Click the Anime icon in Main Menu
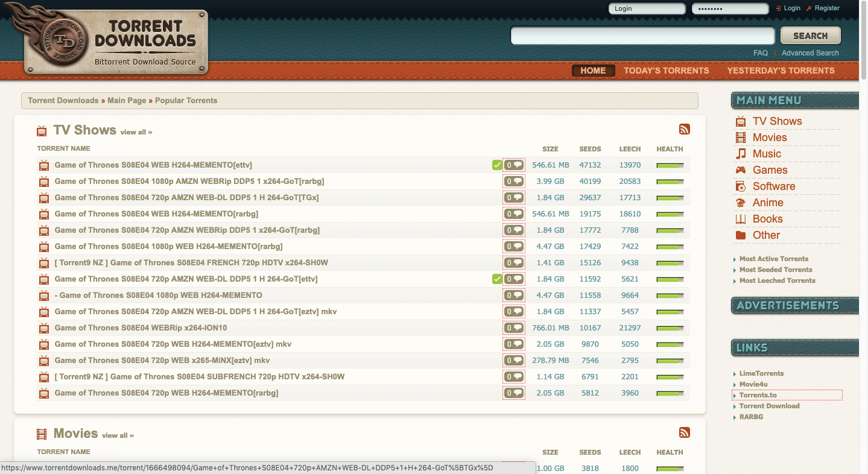The image size is (868, 474). [741, 203]
